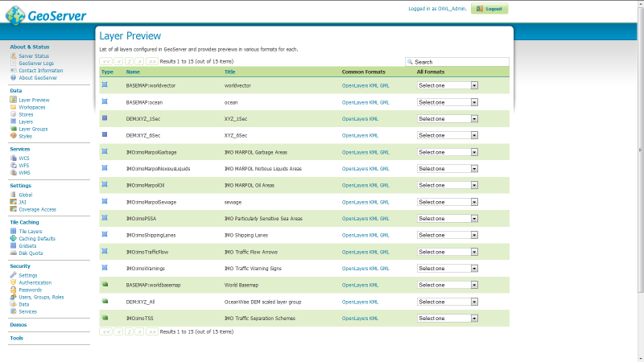Screen dimensions: 644x362
Task: Sort the table by Type column
Action: pos(107,72)
